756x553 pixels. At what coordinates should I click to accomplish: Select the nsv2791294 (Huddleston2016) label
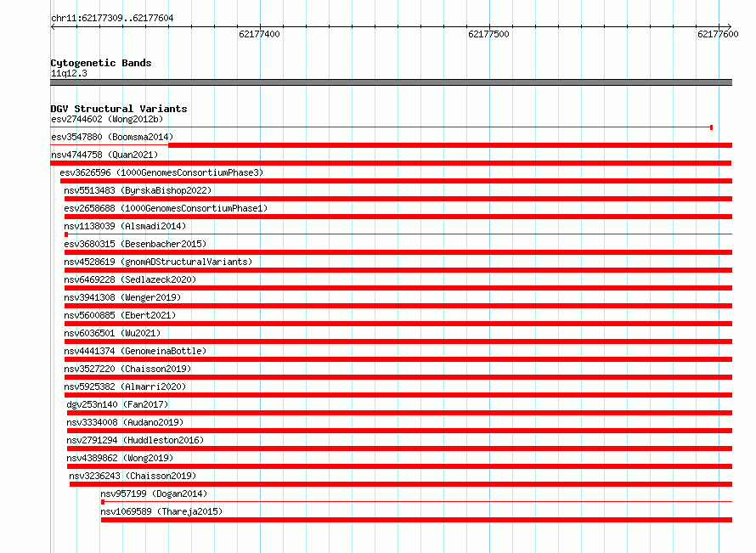click(135, 440)
